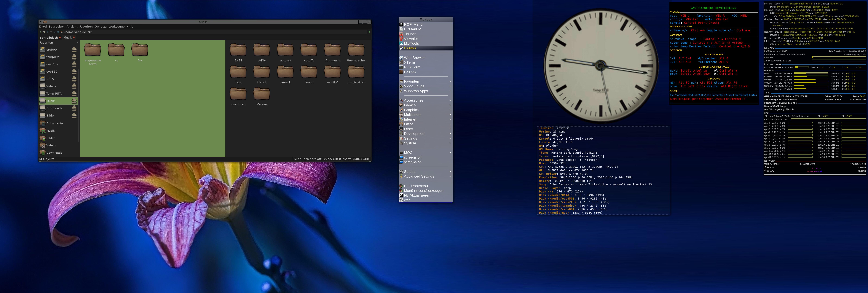
Task: Open the Gehe zu menu
Action: 100,27
